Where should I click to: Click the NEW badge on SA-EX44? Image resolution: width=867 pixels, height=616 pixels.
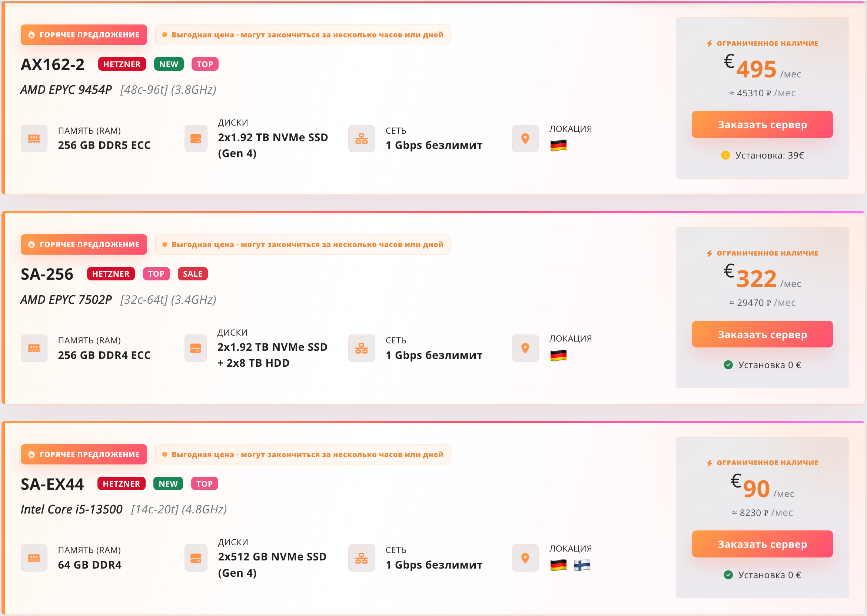pos(168,484)
